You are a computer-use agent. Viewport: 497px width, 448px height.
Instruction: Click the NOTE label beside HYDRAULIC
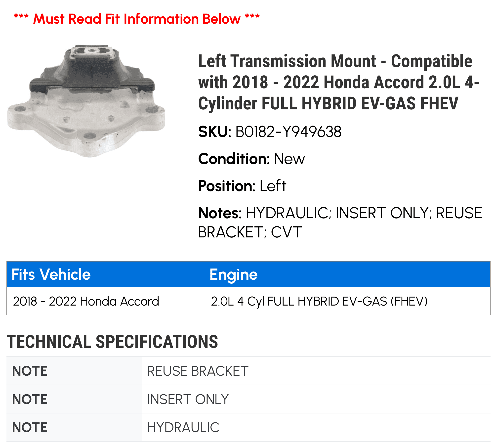pyautogui.click(x=30, y=427)
